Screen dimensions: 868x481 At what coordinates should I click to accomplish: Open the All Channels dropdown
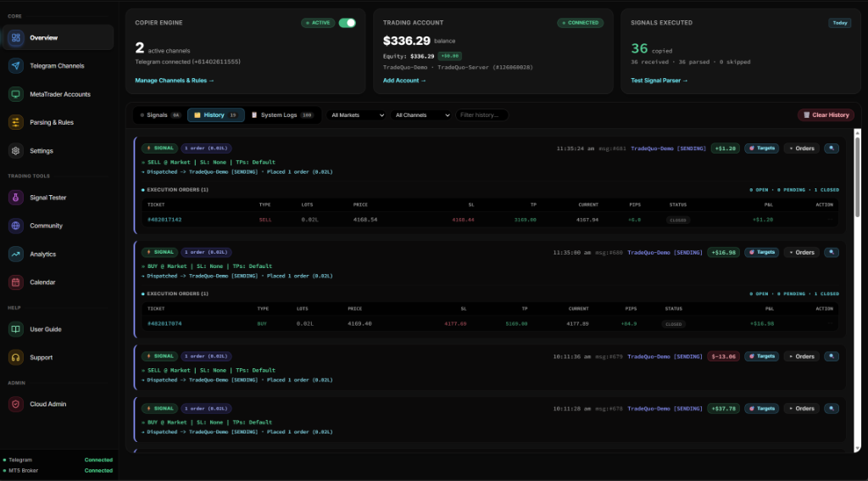(x=420, y=115)
